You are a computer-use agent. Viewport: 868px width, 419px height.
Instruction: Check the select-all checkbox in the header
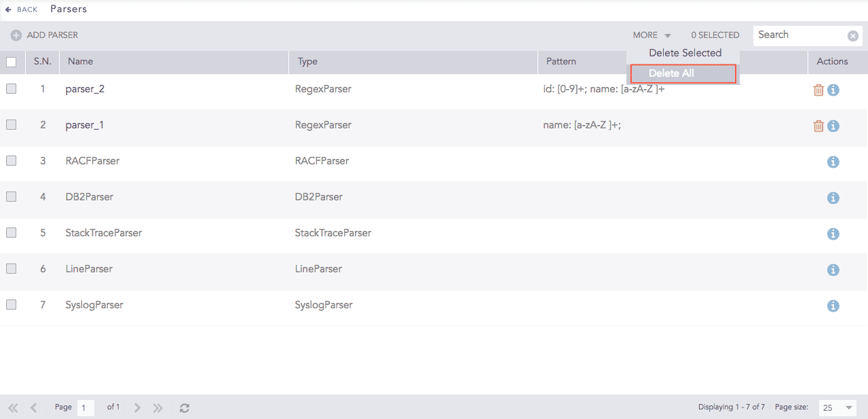11,62
